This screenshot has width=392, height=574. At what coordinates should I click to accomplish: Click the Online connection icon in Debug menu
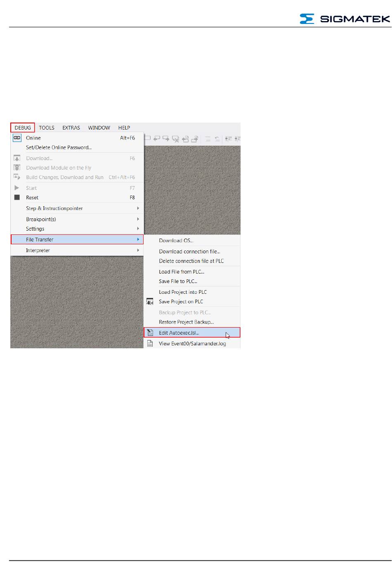(17, 138)
